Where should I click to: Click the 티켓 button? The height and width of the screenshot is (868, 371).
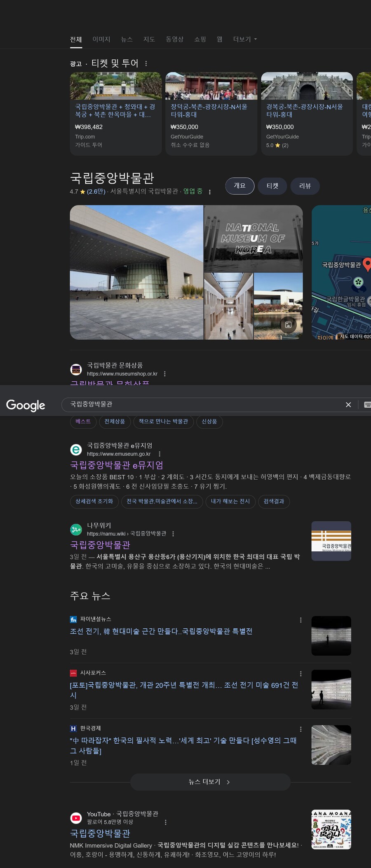tap(272, 186)
